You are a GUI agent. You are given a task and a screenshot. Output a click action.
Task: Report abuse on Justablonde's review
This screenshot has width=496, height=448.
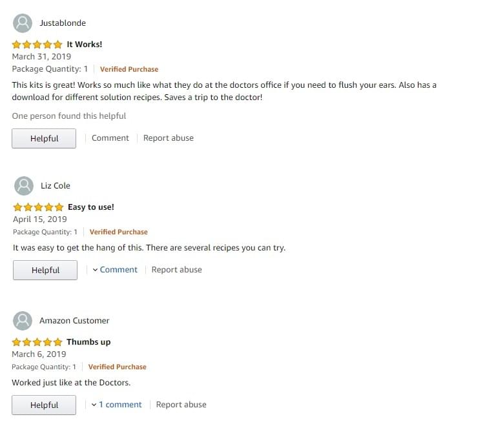click(x=169, y=138)
